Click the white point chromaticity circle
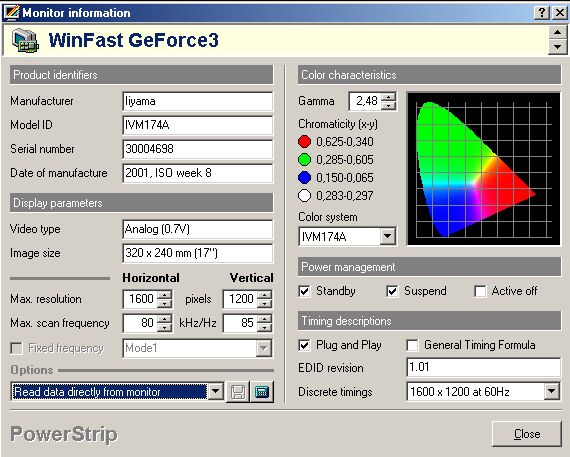 (x=304, y=196)
